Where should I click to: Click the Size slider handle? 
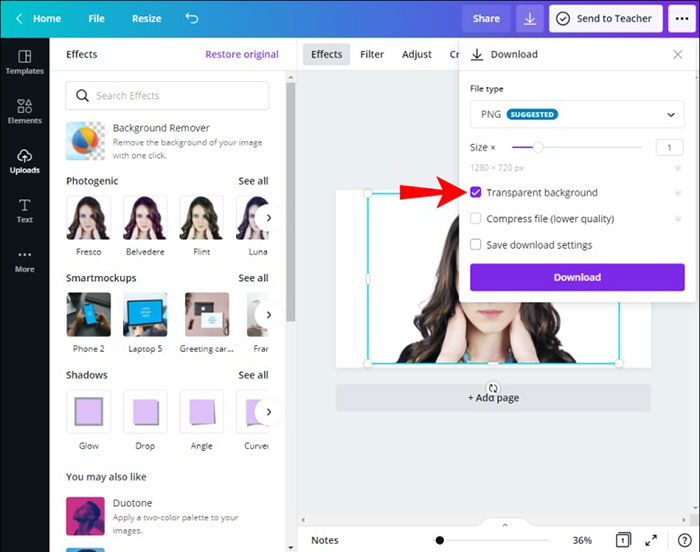click(x=538, y=147)
